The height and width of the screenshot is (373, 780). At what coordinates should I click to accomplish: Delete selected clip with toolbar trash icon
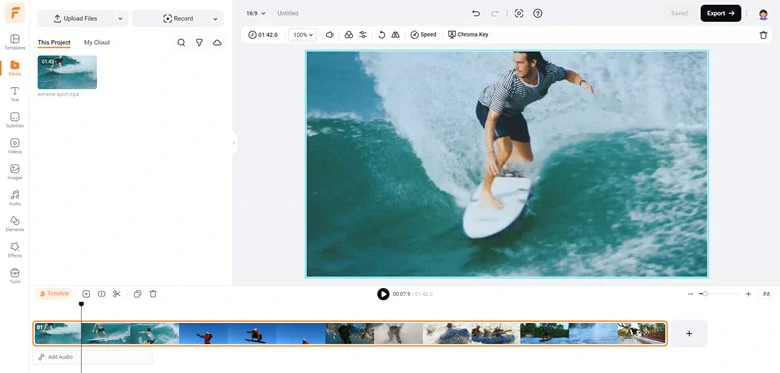point(764,35)
